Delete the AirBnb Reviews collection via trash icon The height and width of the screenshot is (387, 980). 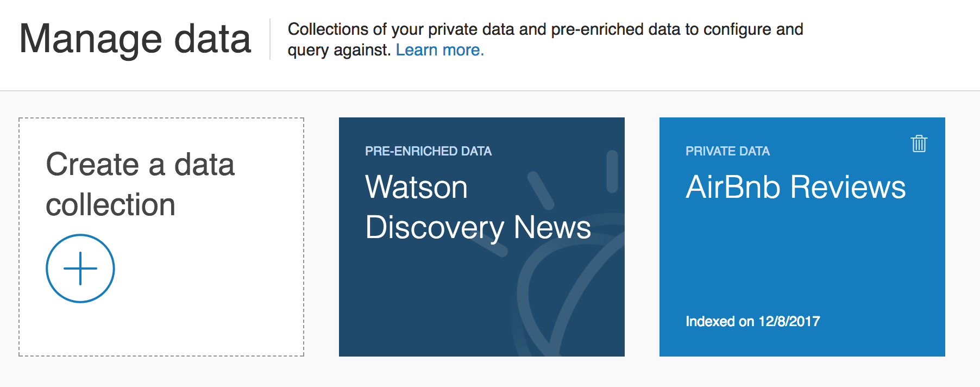[919, 143]
